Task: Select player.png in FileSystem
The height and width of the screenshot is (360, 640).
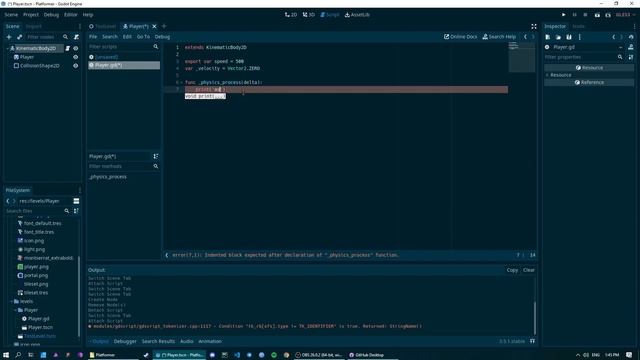Action: (36, 267)
